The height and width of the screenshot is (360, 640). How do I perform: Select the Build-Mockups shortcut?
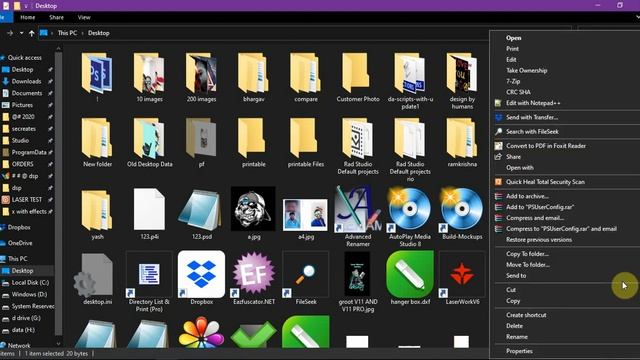pyautogui.click(x=462, y=214)
